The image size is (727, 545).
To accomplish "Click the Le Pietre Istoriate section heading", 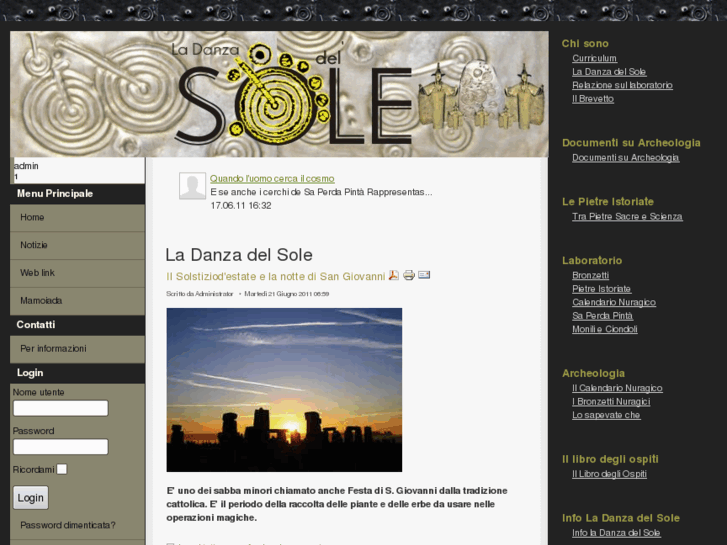I will (x=608, y=202).
